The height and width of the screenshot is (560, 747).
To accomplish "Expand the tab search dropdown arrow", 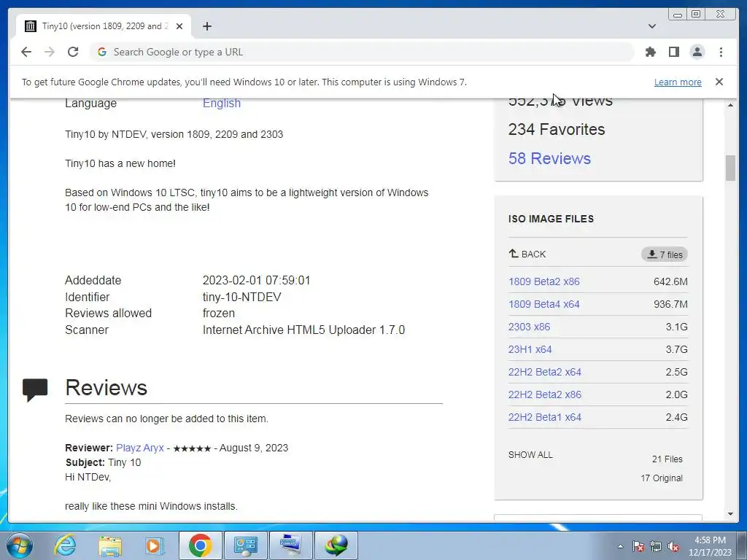I will point(651,26).
